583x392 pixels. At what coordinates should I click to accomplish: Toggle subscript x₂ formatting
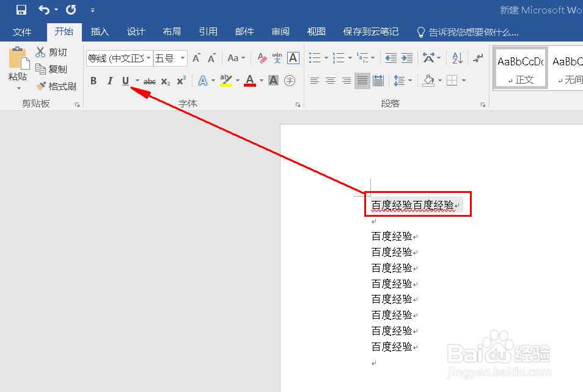(166, 81)
